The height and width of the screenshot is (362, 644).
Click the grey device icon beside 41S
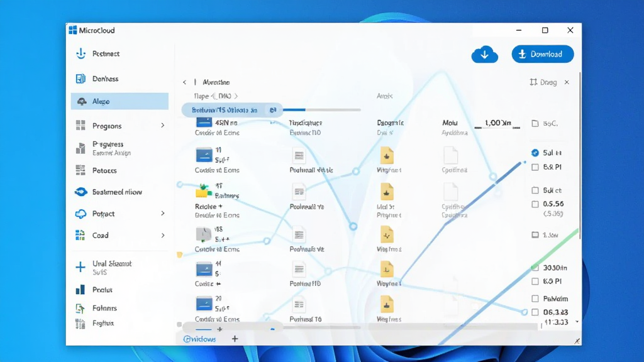[203, 234]
